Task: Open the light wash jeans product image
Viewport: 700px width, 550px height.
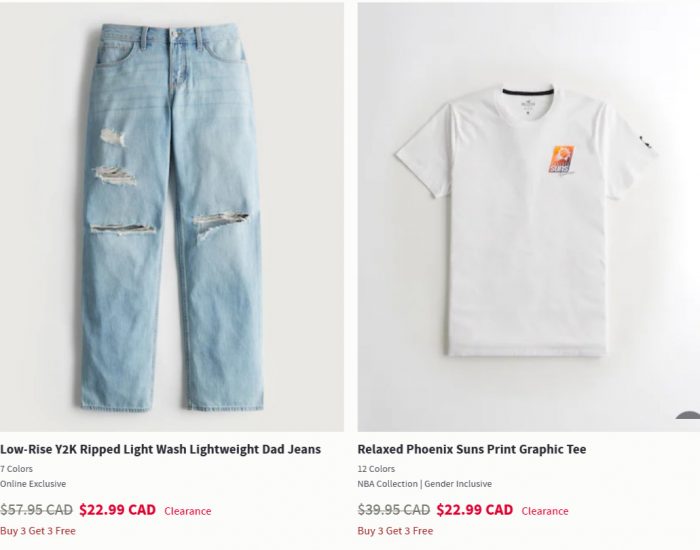Action: (172, 217)
